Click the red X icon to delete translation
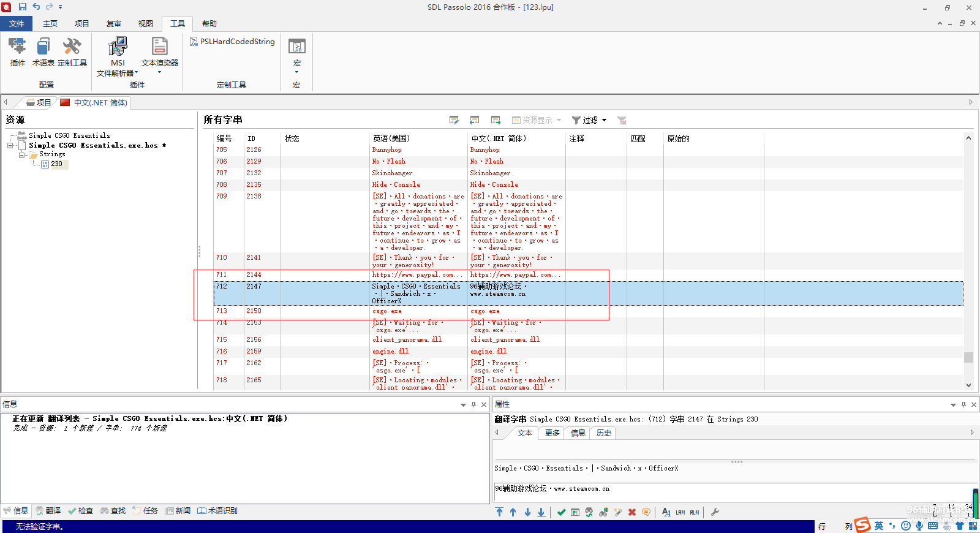This screenshot has width=980, height=533. (x=632, y=512)
